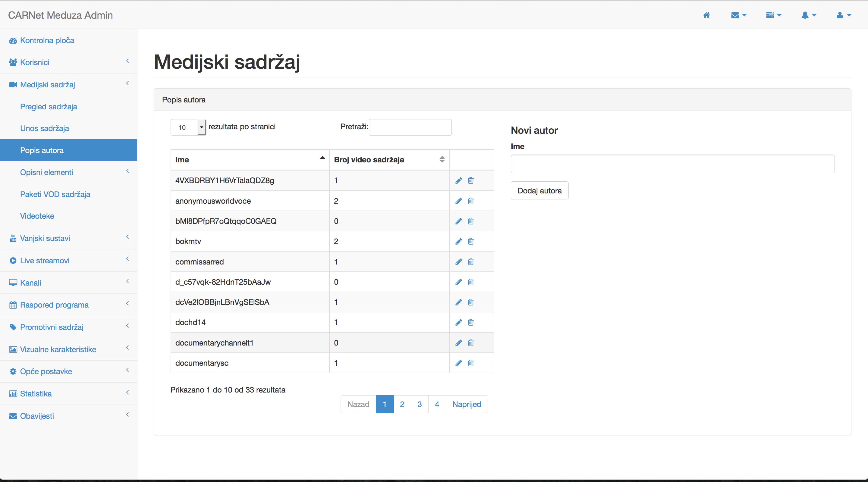Delete the documentarysc author entry
Viewport: 868px width, 482px height.
471,363
